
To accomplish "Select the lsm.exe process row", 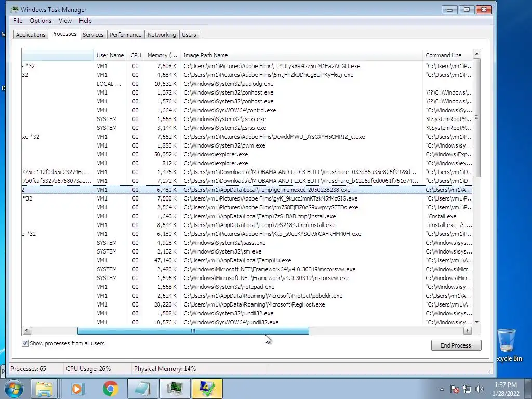I will click(x=247, y=251).
